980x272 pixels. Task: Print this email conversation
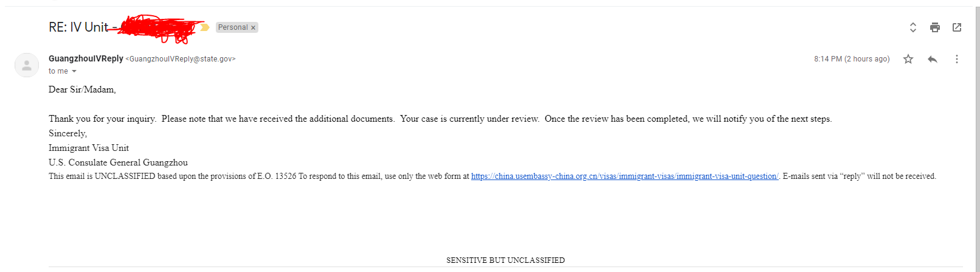pos(935,27)
